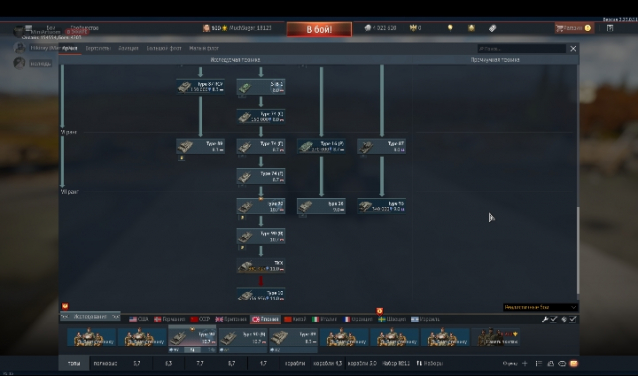The image size is (638, 376).
Task: Select the 'топы' preset tab
Action: (74, 363)
